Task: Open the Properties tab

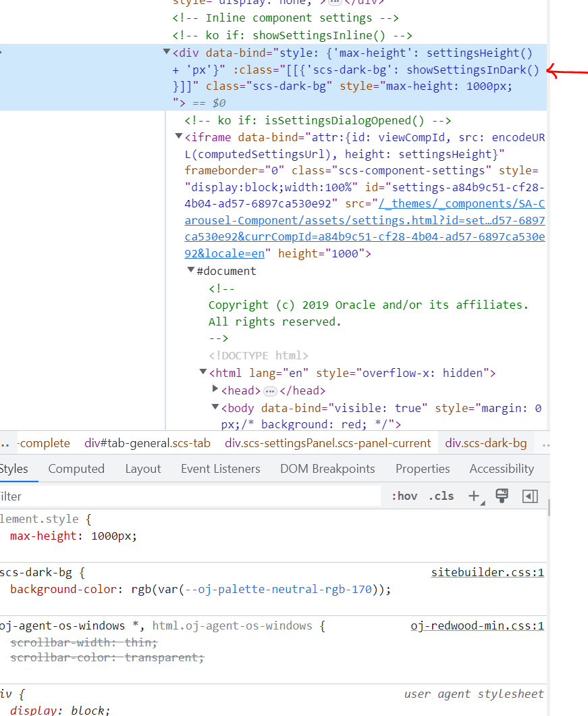Action: (423, 469)
